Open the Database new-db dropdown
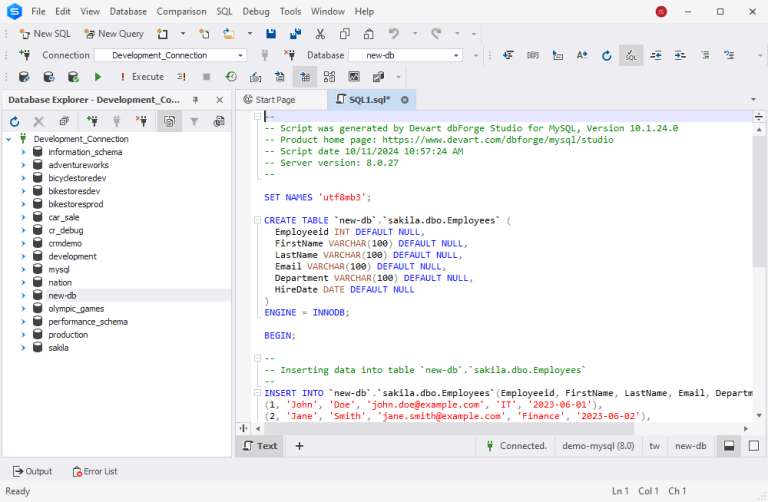Screen dimensions: 768x502 [457, 56]
